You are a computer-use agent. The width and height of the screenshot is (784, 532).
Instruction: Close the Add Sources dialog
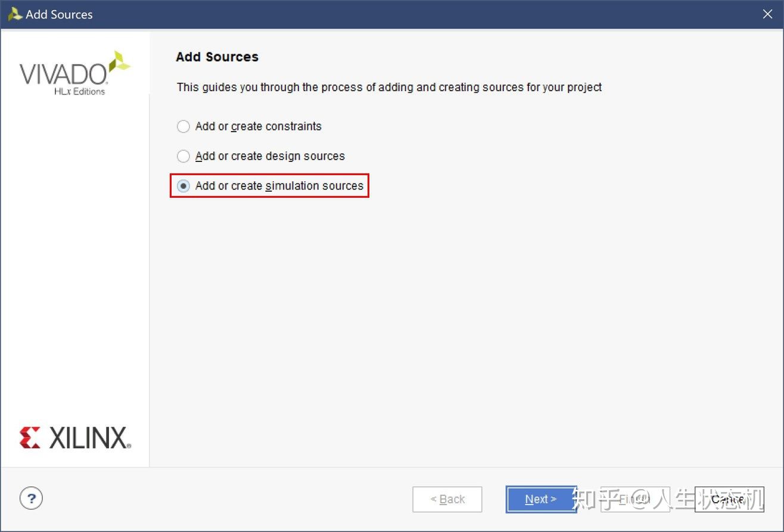coord(768,14)
